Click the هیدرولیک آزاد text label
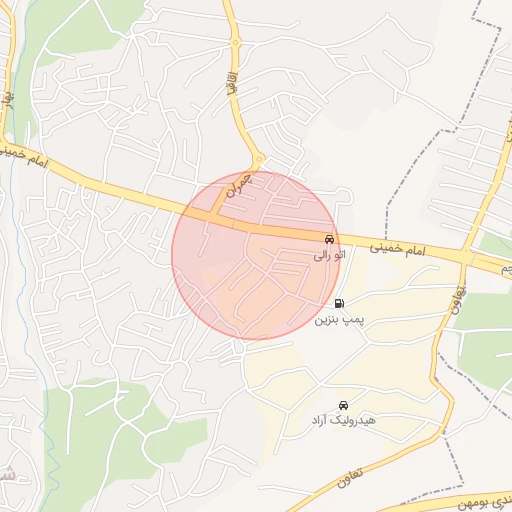Image resolution: width=512 pixels, height=512 pixels. (x=344, y=420)
